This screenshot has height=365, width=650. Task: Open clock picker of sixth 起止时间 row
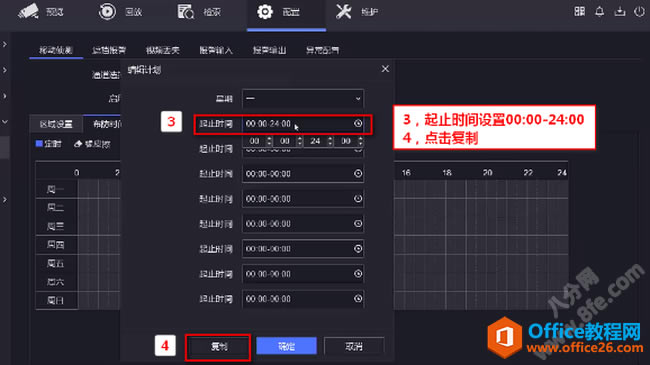358,248
